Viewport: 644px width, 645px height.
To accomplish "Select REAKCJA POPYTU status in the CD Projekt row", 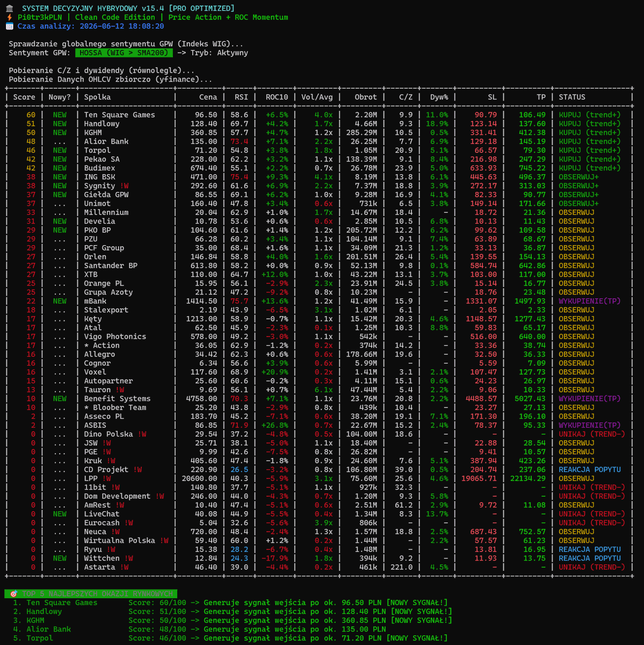I will point(590,470).
